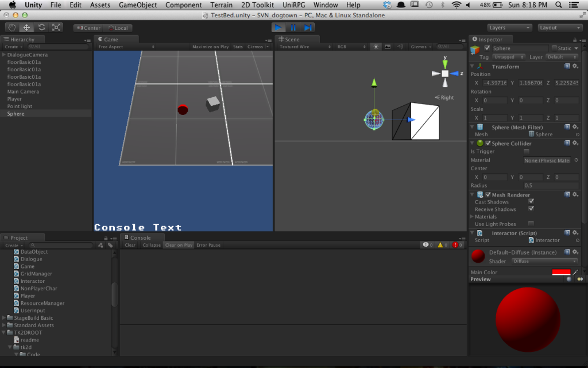Click the Wi-Fi icon in menu bar

tap(457, 5)
